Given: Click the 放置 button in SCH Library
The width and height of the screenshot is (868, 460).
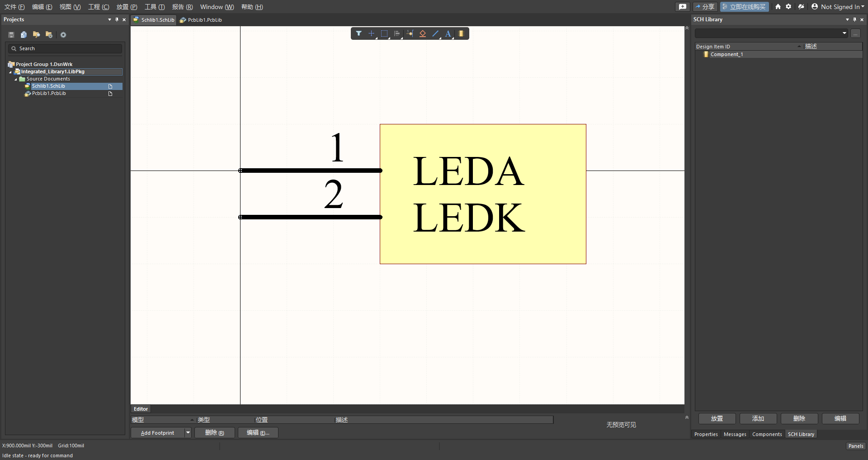Looking at the screenshot, I should [717, 418].
